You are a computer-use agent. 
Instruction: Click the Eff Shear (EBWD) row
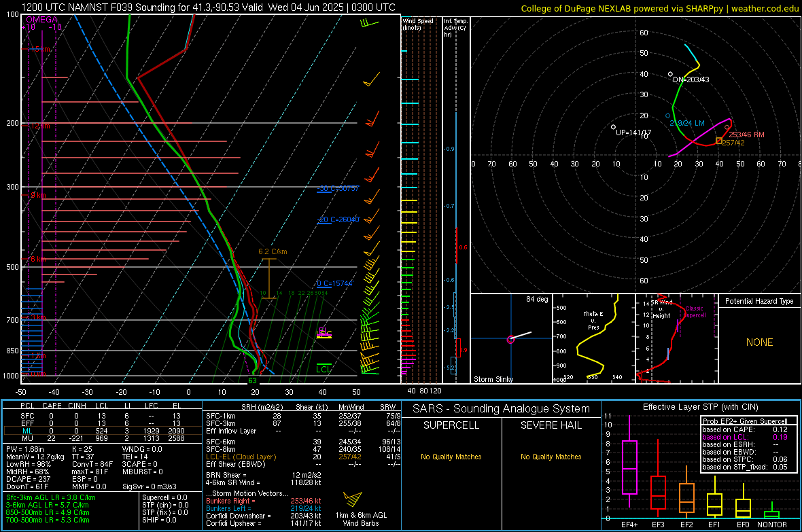coord(303,464)
